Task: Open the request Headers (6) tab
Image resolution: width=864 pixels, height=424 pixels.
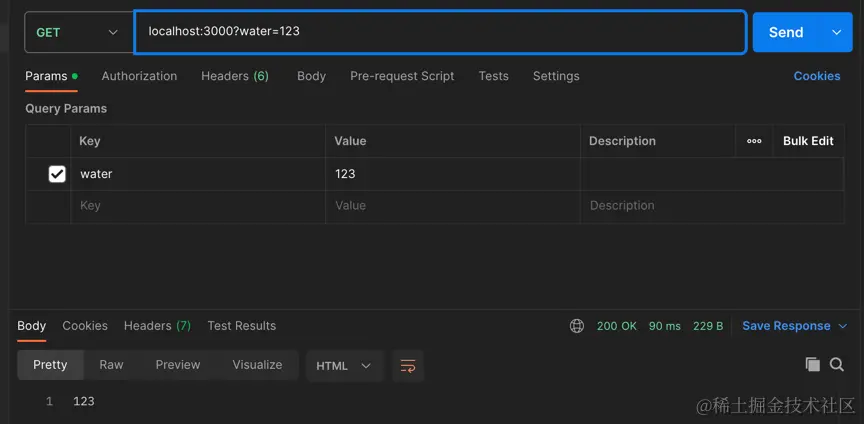Action: tap(235, 76)
